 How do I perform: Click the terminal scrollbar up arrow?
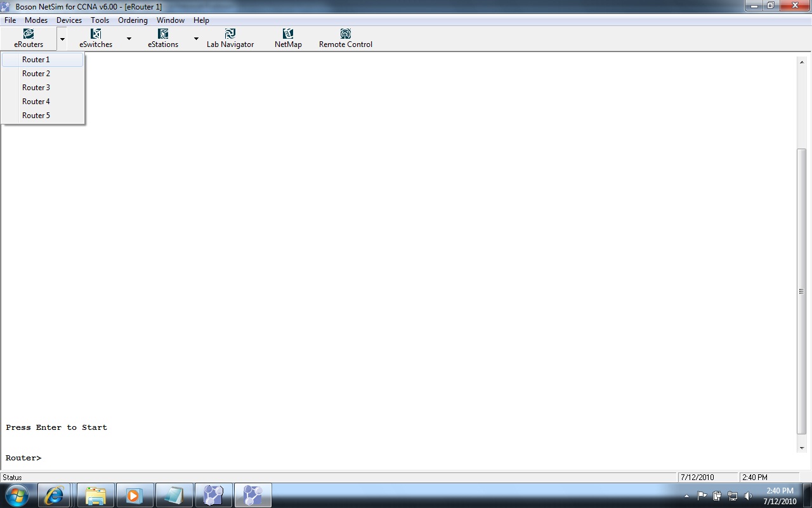pos(801,62)
